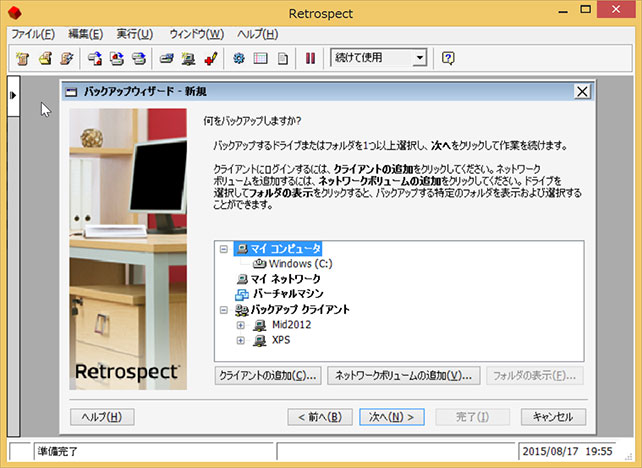Go back with the < 前へ(B) button
This screenshot has height=468, width=642.
320,417
